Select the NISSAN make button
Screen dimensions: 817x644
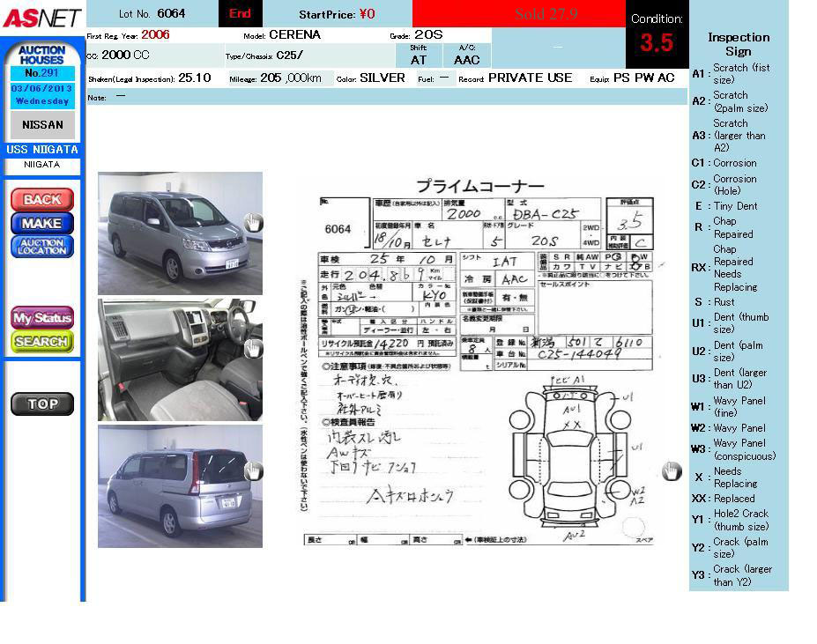coord(42,125)
